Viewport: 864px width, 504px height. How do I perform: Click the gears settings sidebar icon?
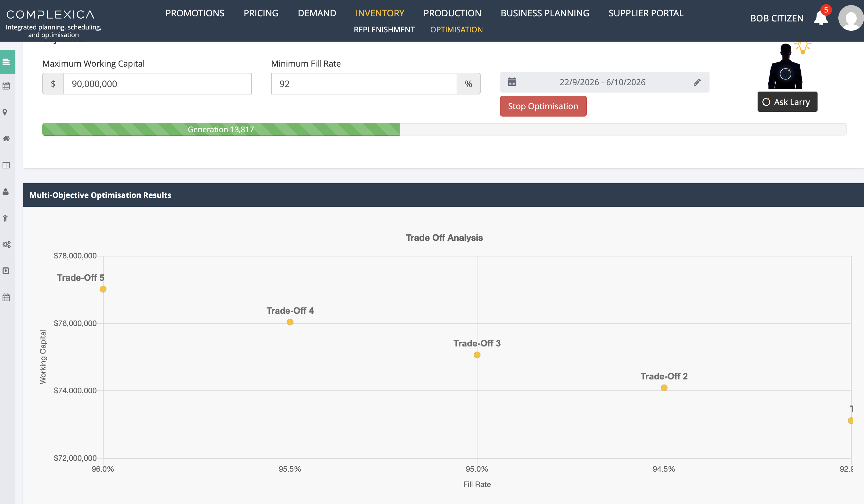(x=6, y=244)
